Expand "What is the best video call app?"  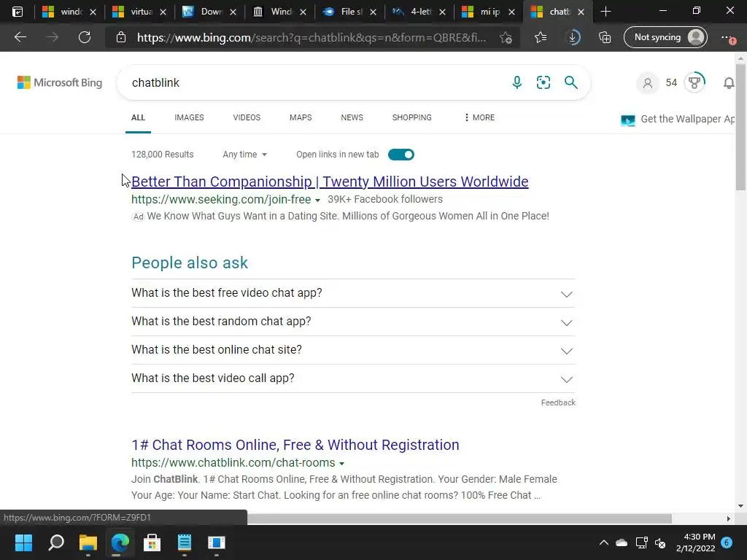[x=353, y=378]
